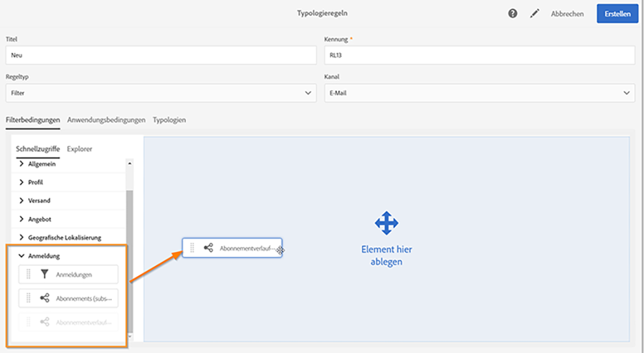Click the blue move arrows icon

pos(387,223)
